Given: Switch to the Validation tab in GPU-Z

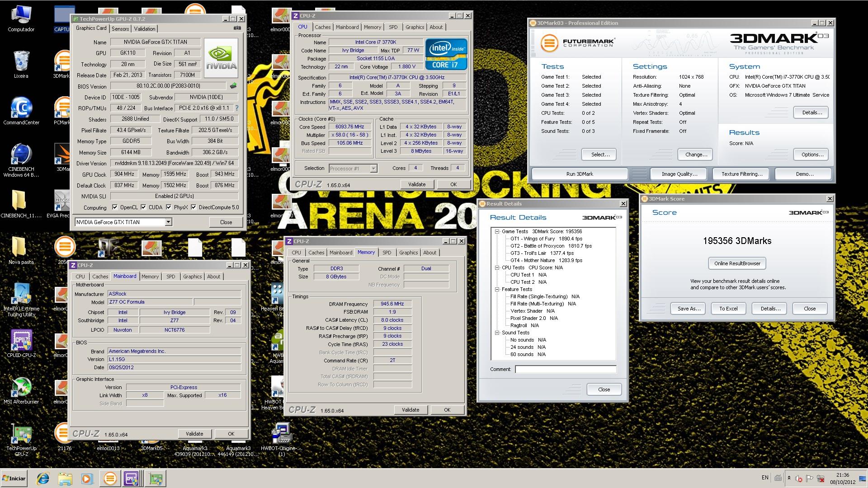Looking at the screenshot, I should [x=145, y=28].
